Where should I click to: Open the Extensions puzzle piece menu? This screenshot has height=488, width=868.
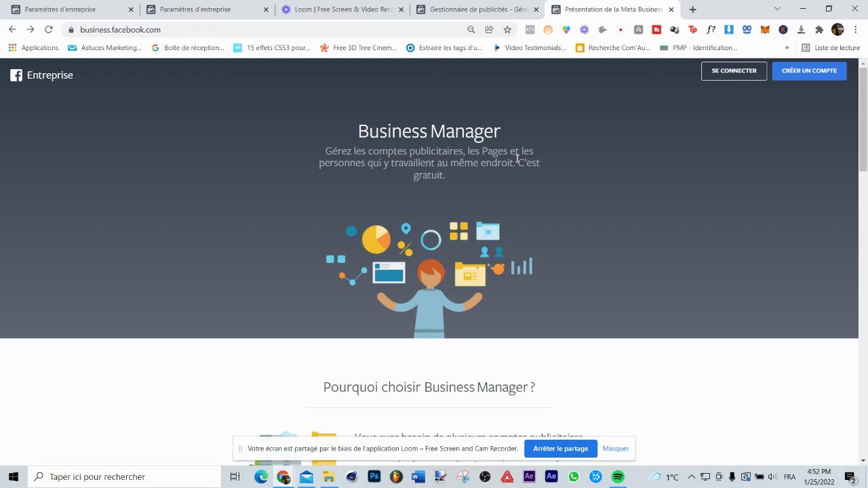819,30
